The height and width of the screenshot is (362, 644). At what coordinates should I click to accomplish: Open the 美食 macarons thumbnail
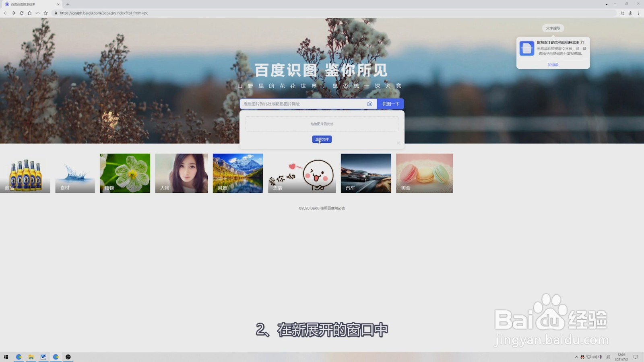tap(424, 173)
